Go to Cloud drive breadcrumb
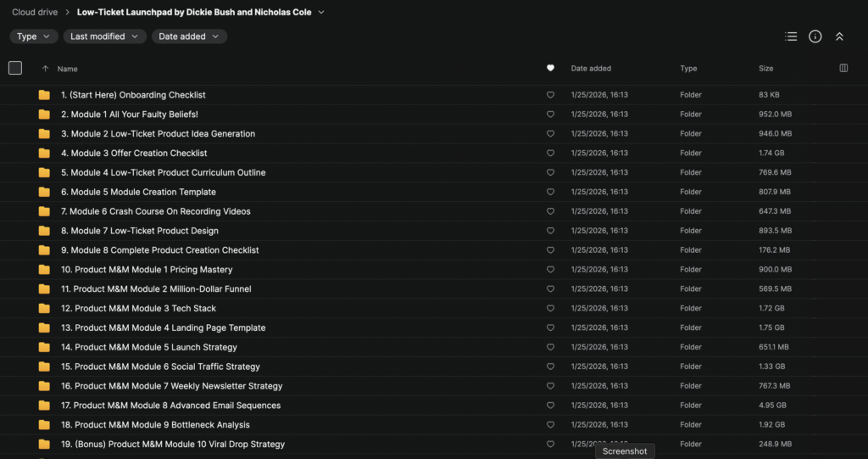 pyautogui.click(x=33, y=13)
